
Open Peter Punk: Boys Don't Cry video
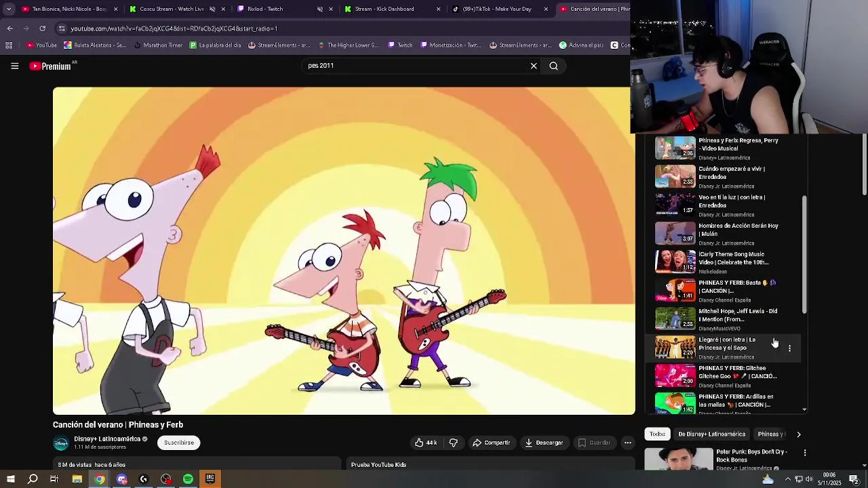[722, 460]
